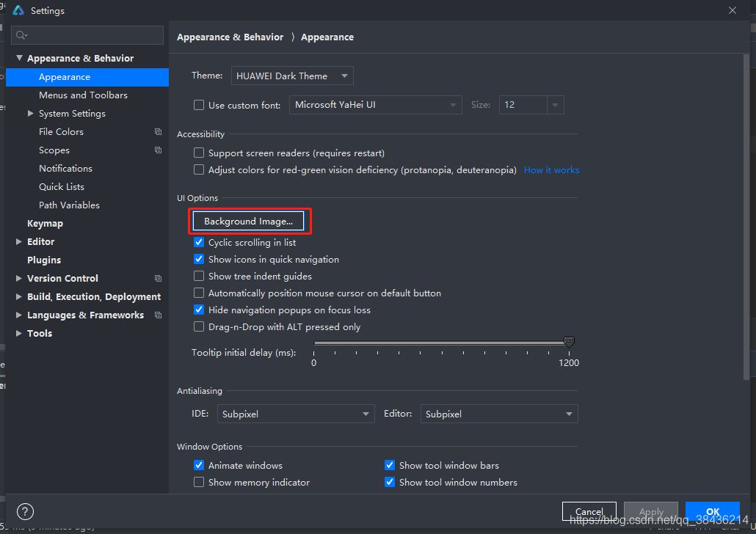756x534 pixels.
Task: Expand the System Settings node arrow
Action: 30,113
